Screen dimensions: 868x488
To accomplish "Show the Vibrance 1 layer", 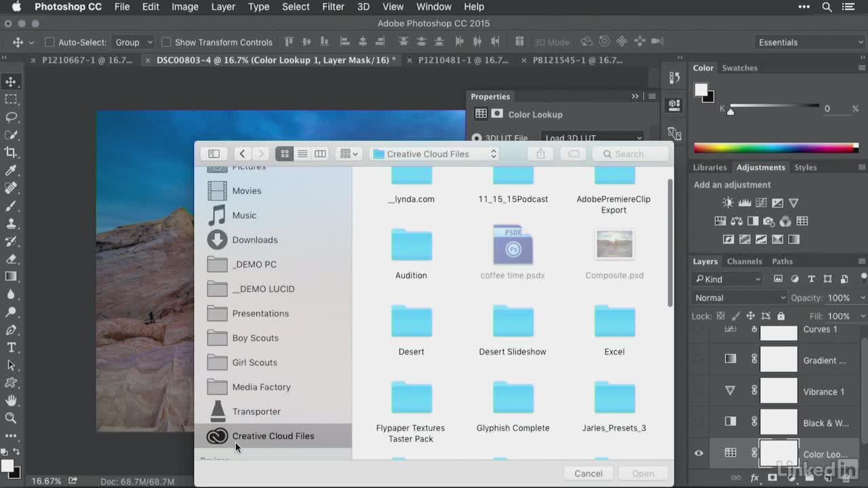I will [x=698, y=391].
